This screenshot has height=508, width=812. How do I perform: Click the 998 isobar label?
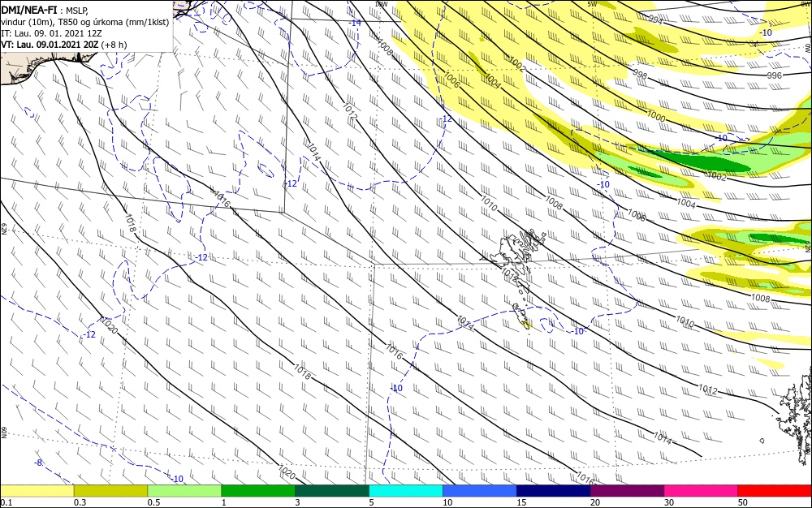point(640,75)
